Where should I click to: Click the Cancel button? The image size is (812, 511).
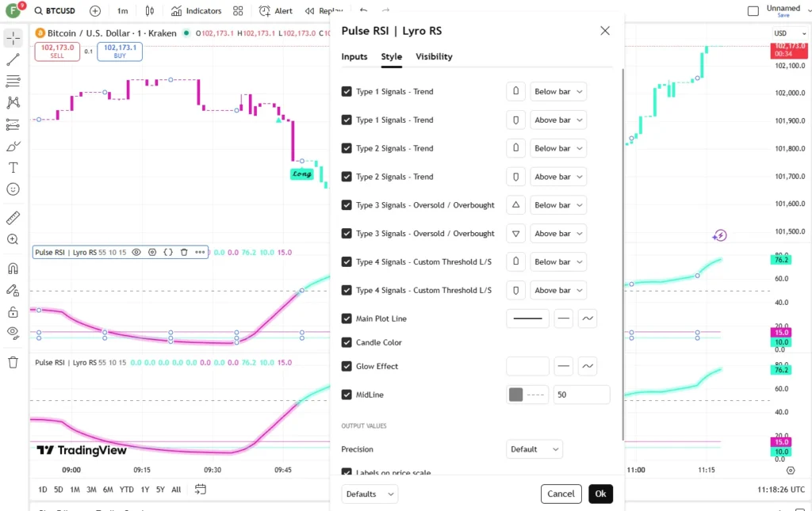(x=561, y=494)
